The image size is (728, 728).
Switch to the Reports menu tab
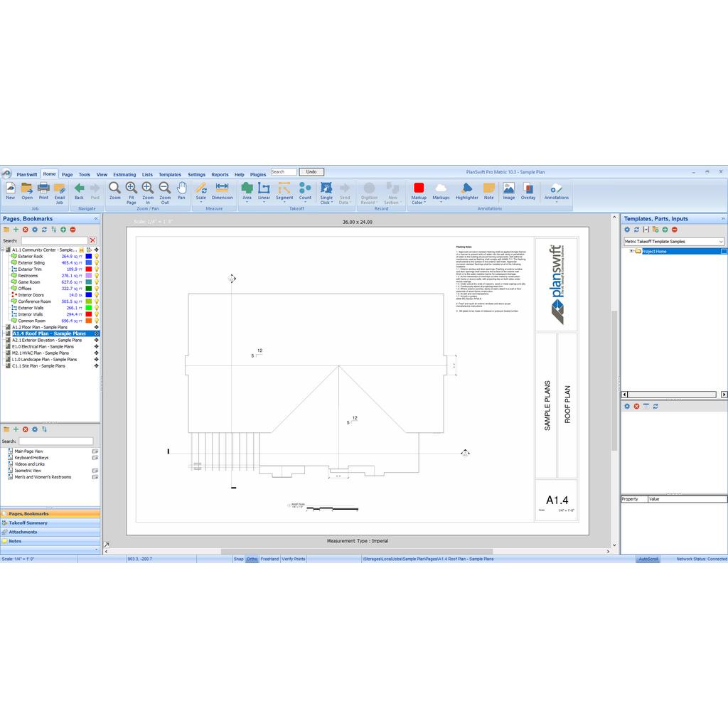coord(220,174)
